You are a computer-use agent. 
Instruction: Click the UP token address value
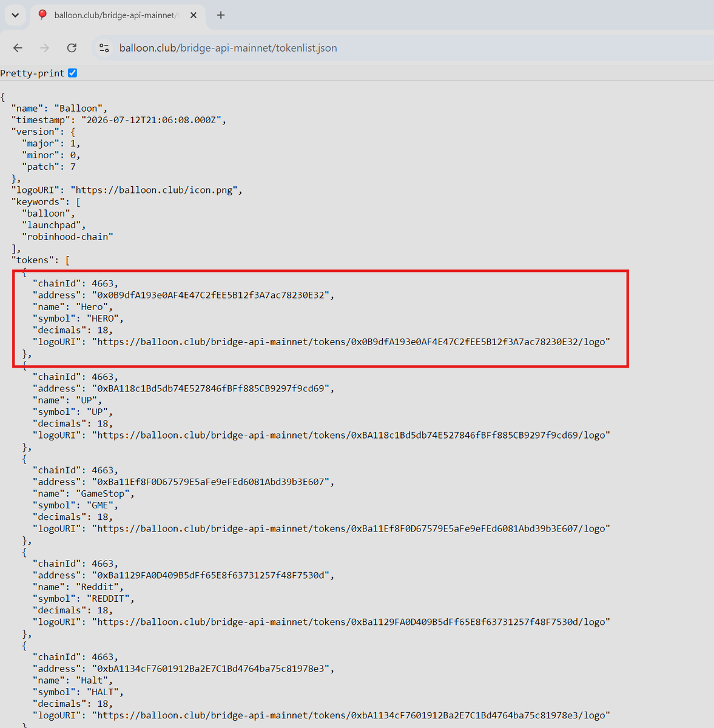pos(210,389)
